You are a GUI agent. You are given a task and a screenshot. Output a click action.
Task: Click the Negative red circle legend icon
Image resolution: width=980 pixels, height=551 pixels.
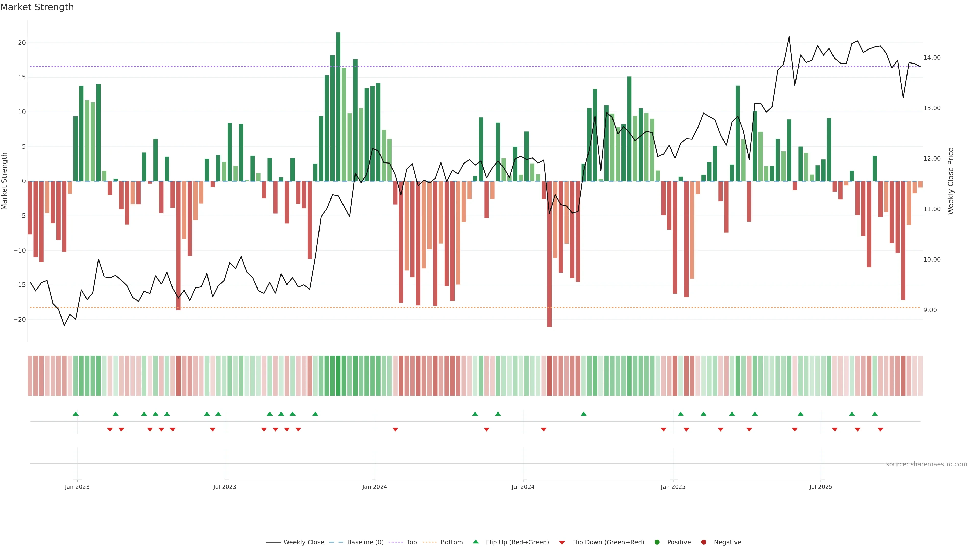coord(703,542)
